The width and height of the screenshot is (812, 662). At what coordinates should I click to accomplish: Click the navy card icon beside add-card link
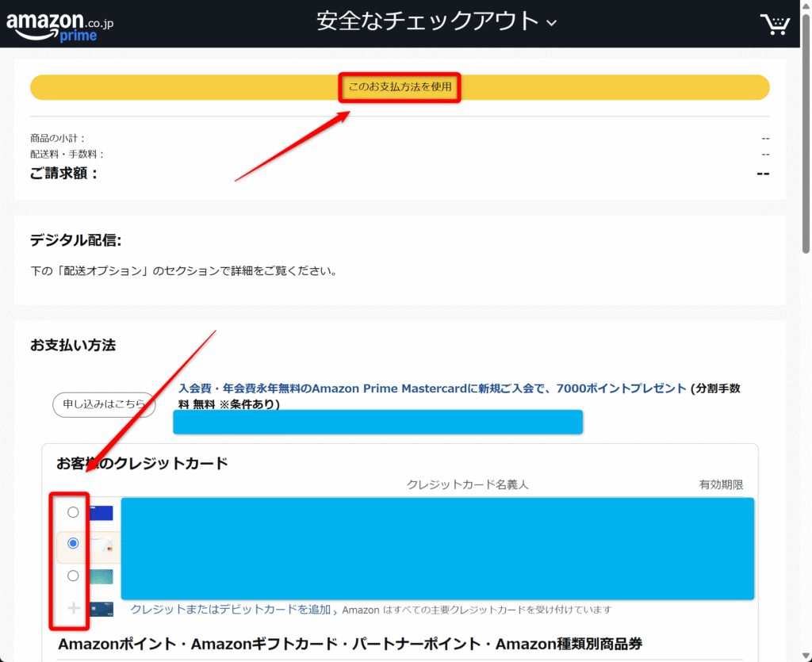click(101, 609)
